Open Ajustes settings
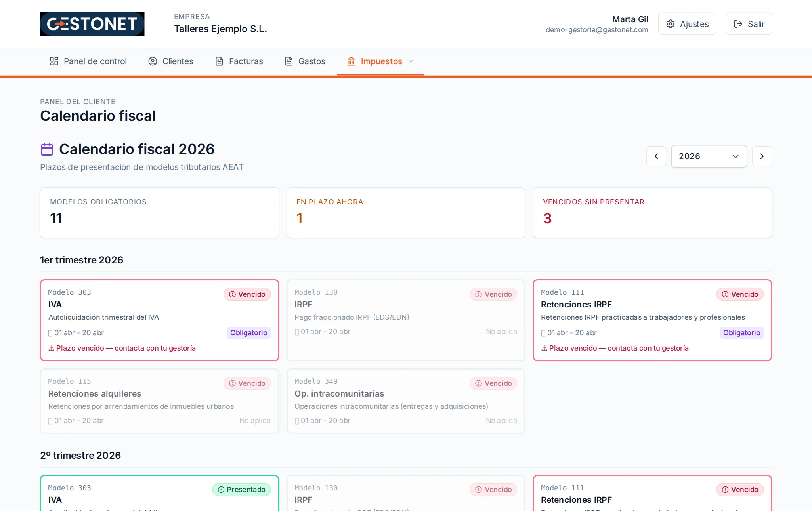Viewport: 812px width, 511px height. pos(687,24)
